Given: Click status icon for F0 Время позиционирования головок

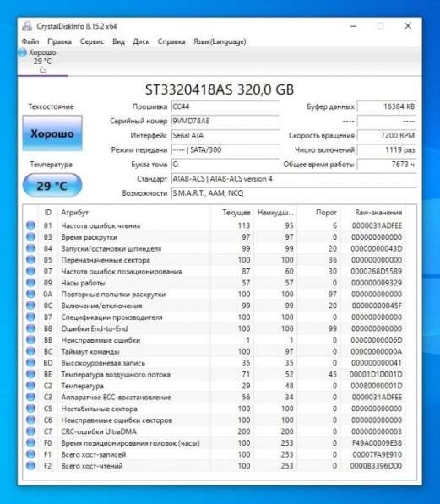Looking at the screenshot, I should tap(30, 442).
